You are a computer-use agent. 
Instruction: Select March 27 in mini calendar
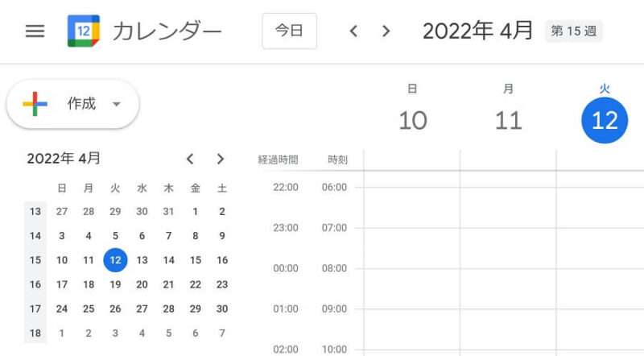(62, 212)
